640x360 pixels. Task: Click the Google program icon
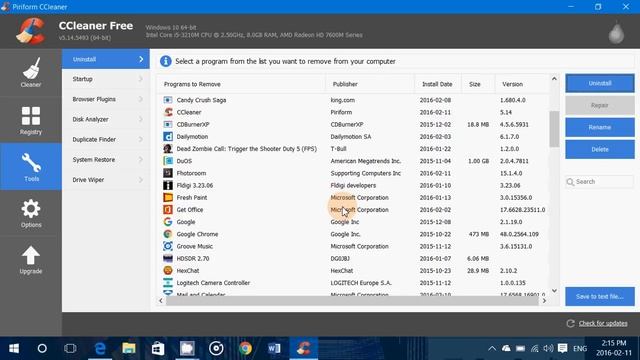tap(168, 222)
